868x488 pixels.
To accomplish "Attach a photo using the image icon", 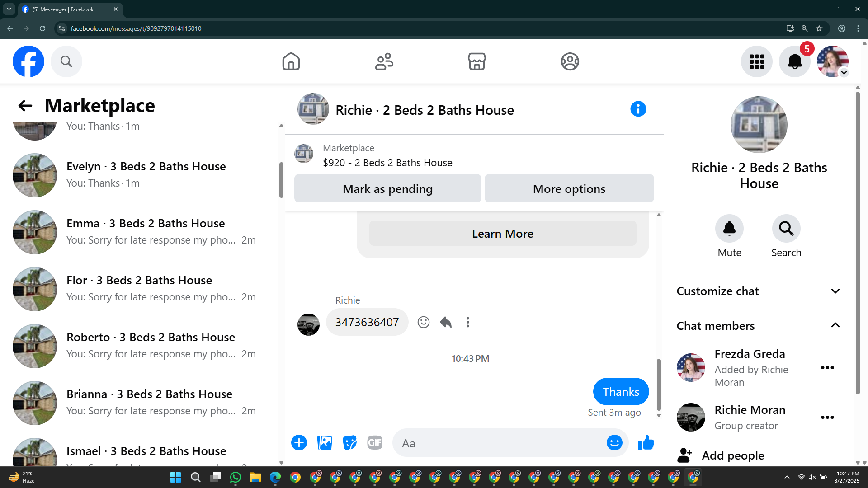I will coord(325,443).
